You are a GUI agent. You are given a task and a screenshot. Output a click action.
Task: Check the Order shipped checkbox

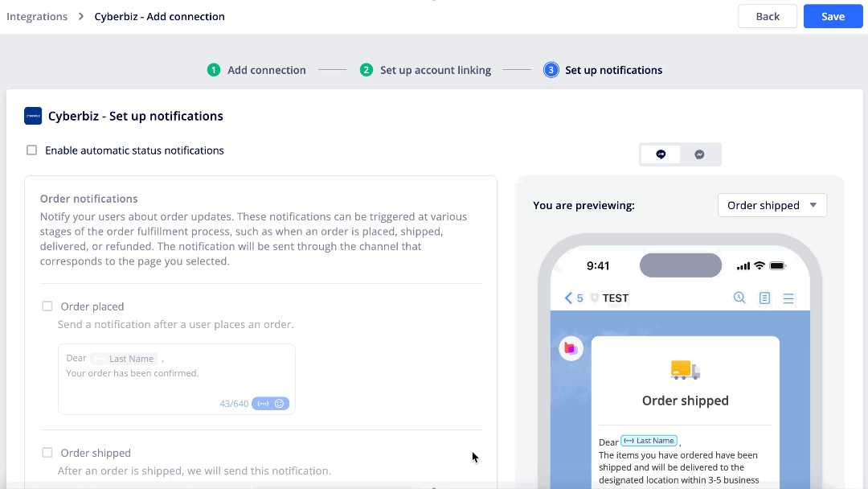[x=47, y=453]
